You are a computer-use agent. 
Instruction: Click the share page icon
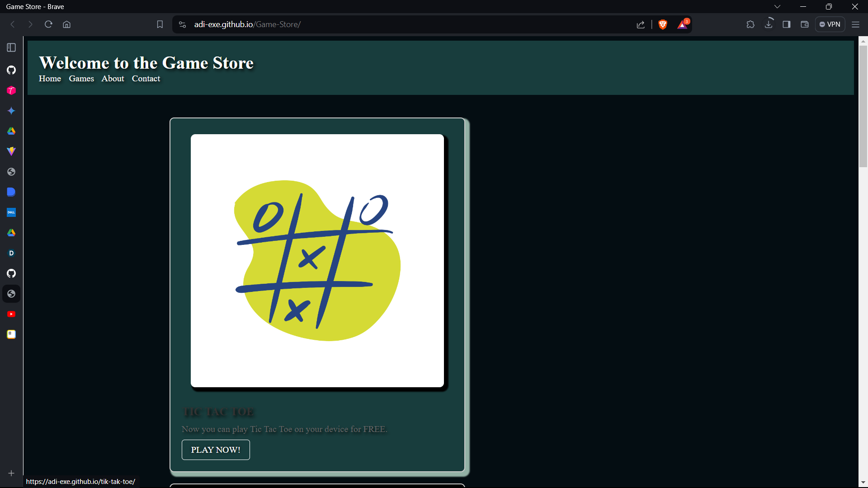(x=641, y=24)
